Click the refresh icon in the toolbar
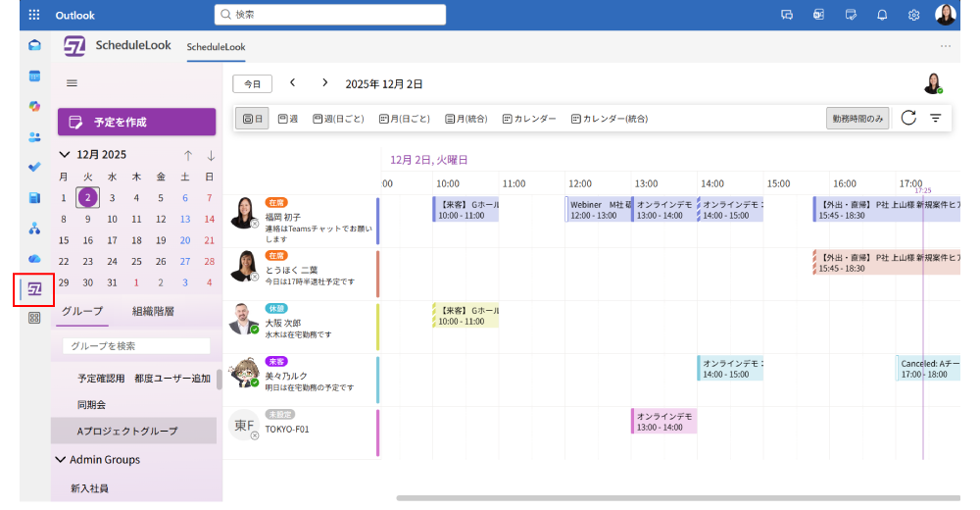Viewport: 980px width, 510px height. [x=908, y=118]
